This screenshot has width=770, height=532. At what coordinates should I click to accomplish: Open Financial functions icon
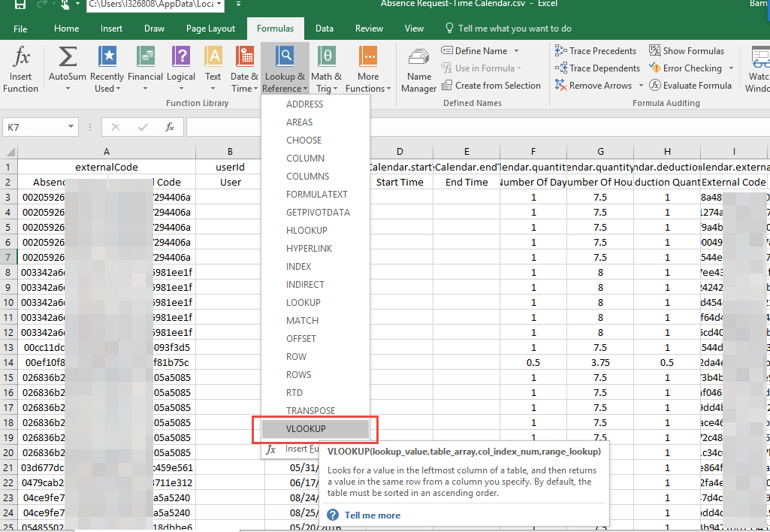(145, 56)
